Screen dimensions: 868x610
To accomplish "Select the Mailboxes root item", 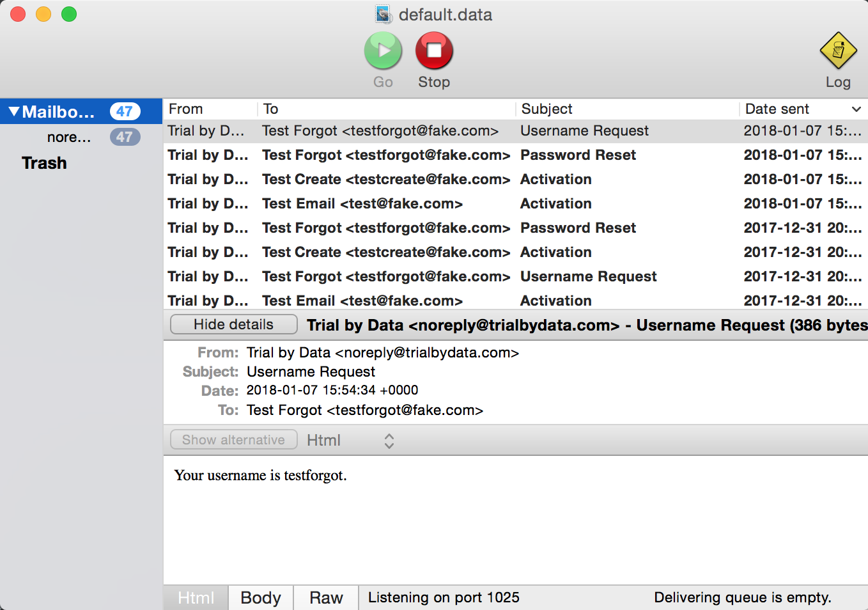I will (x=81, y=112).
